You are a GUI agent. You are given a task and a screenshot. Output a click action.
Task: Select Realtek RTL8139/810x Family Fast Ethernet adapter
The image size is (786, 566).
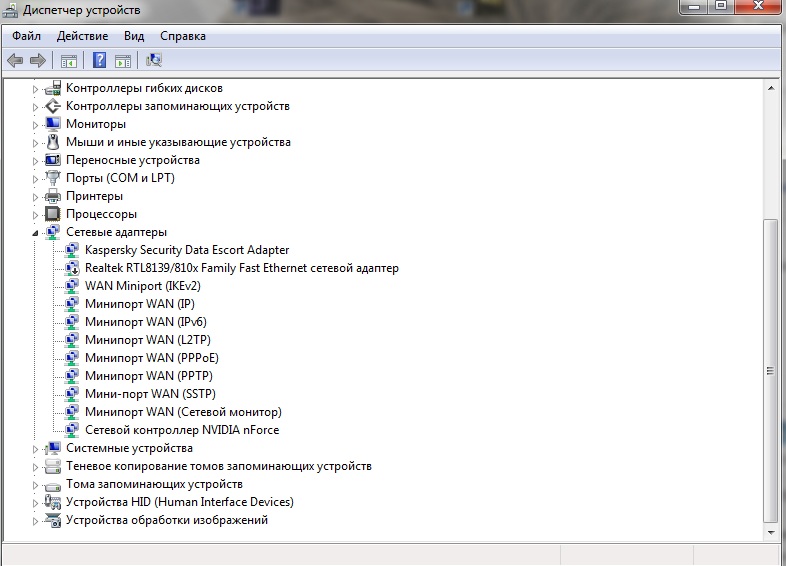click(x=242, y=268)
